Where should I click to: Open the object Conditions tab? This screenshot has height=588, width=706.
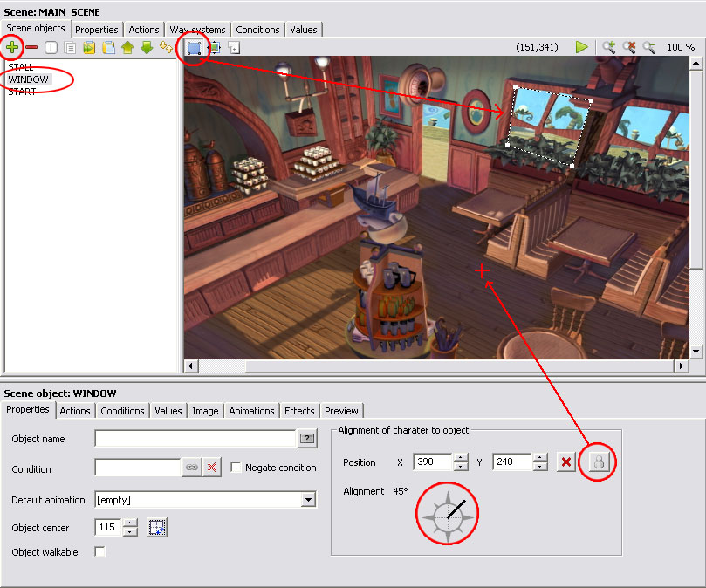(x=122, y=411)
